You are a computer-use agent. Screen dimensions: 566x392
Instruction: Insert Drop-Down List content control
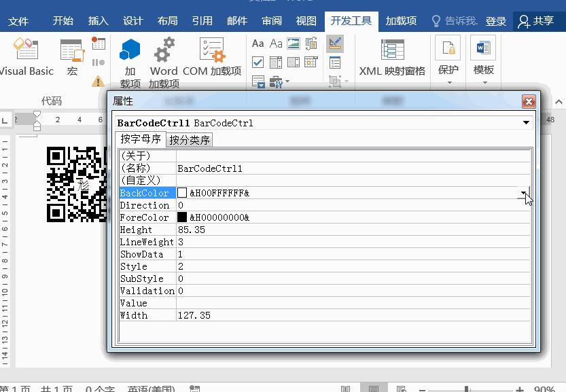tap(294, 62)
